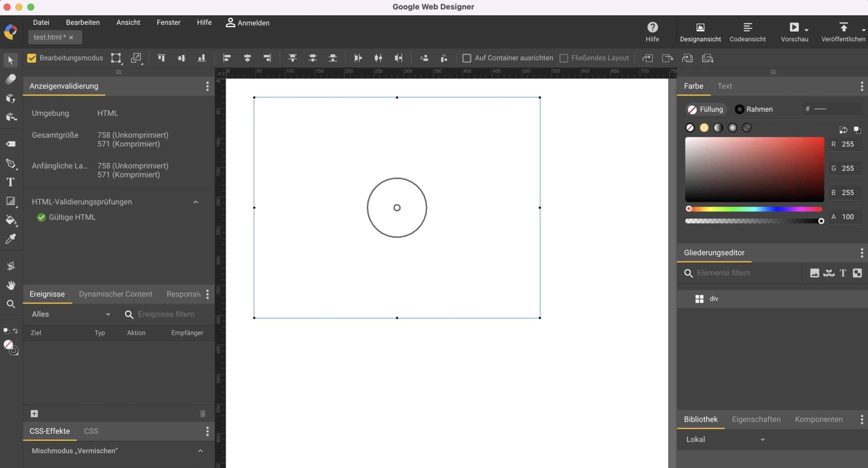Open the Fenster menu
The width and height of the screenshot is (868, 468).
coord(168,23)
